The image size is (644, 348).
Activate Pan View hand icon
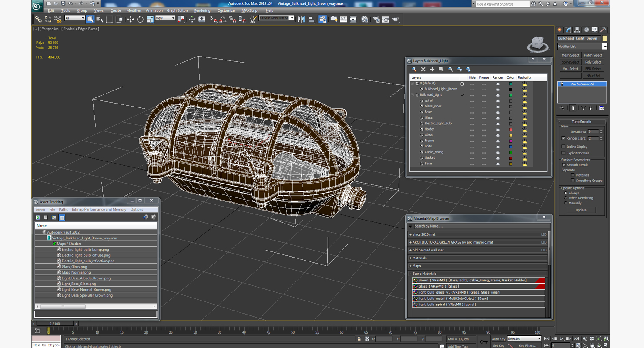point(592,345)
